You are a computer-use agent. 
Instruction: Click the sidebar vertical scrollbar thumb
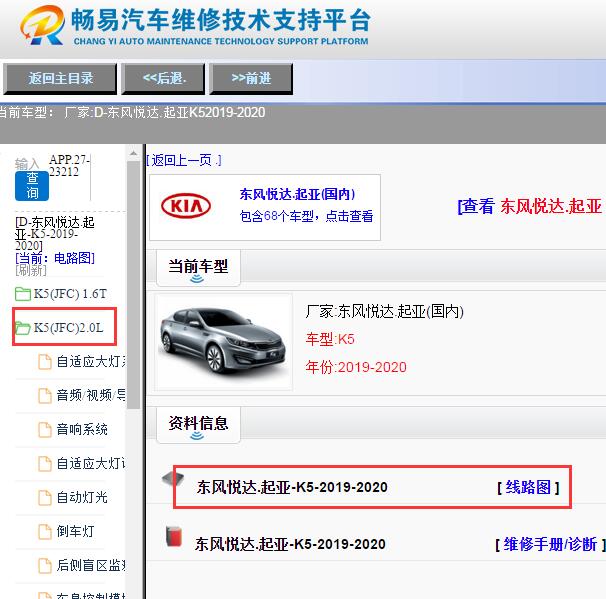(x=133, y=285)
